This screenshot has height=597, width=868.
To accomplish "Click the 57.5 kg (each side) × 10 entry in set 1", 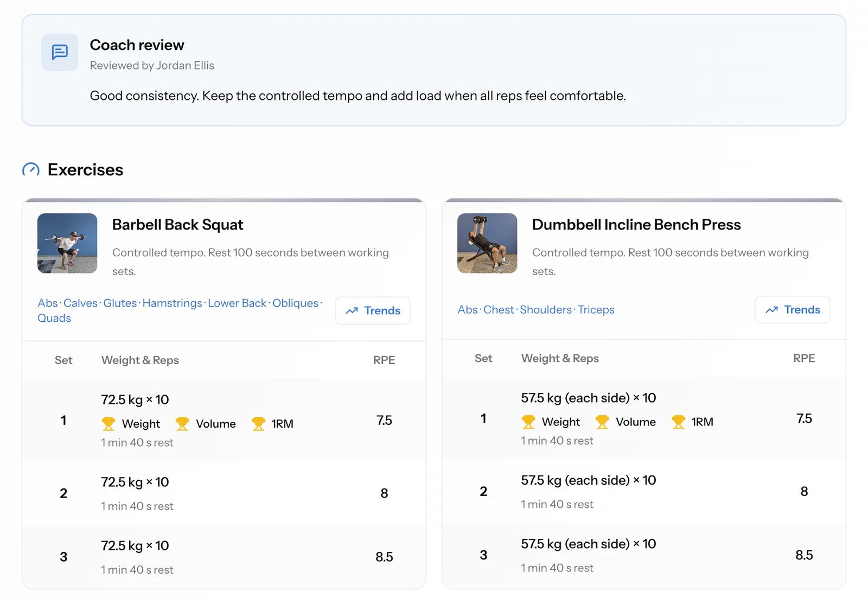I will click(x=589, y=398).
